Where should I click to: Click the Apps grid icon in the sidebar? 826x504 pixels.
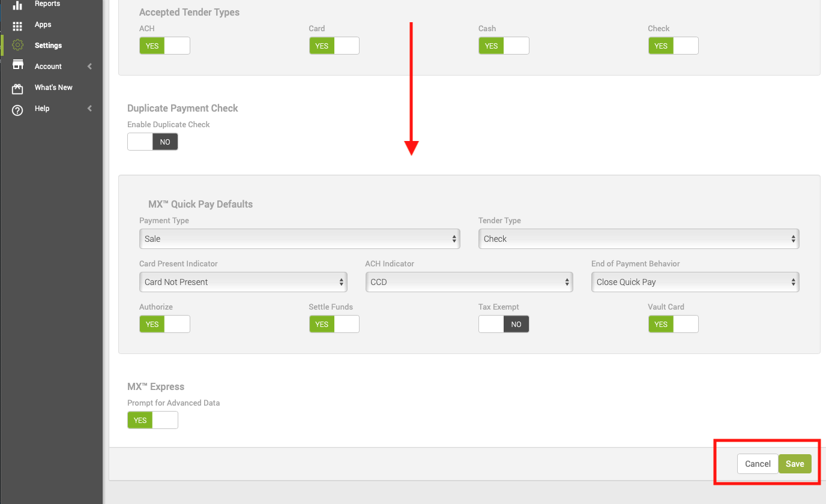[17, 25]
